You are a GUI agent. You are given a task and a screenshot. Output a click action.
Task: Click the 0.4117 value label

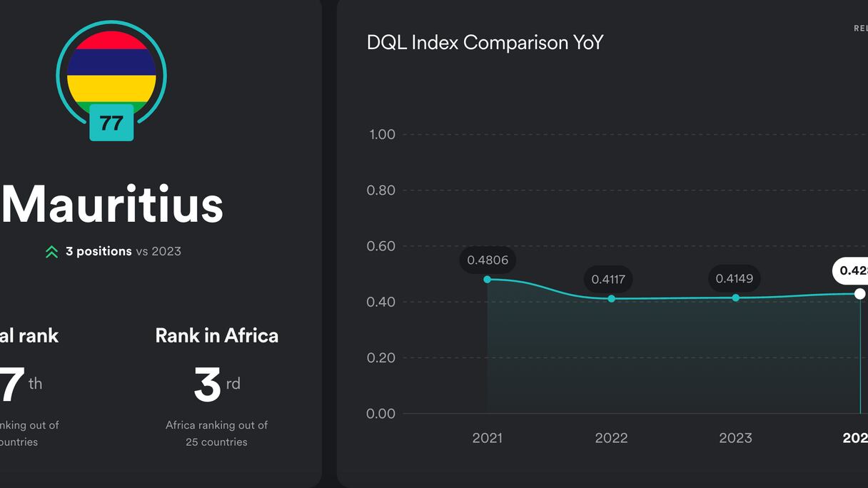[x=608, y=280]
